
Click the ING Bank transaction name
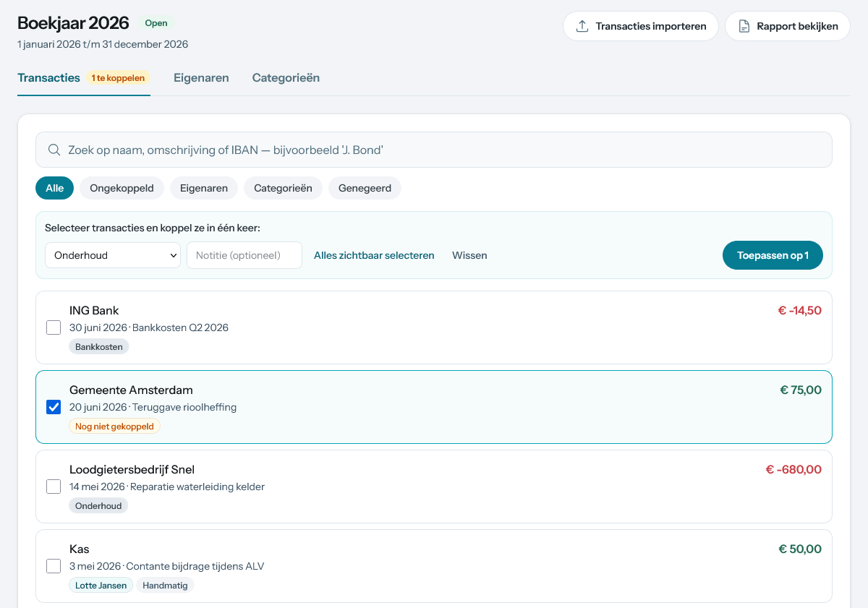pyautogui.click(x=94, y=311)
